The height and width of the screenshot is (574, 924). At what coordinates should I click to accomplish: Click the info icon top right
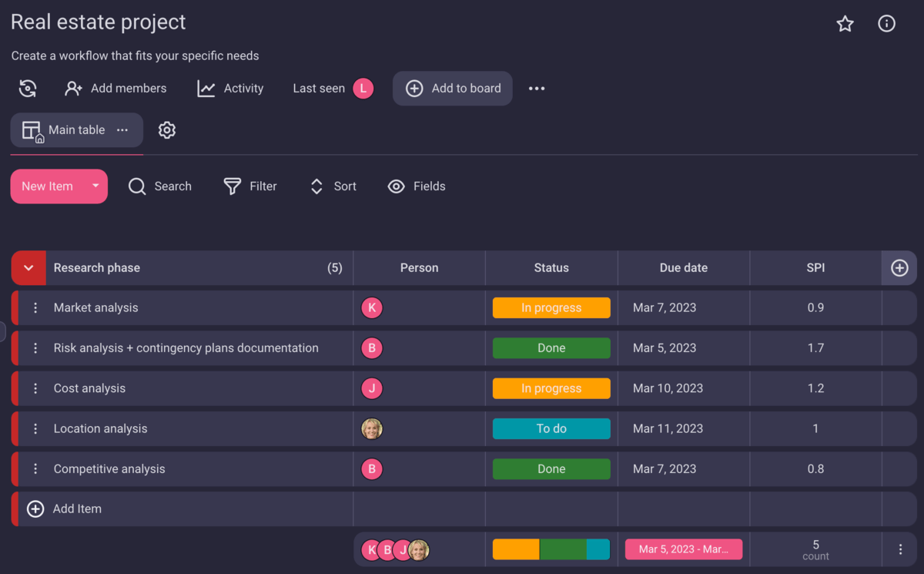pyautogui.click(x=886, y=24)
